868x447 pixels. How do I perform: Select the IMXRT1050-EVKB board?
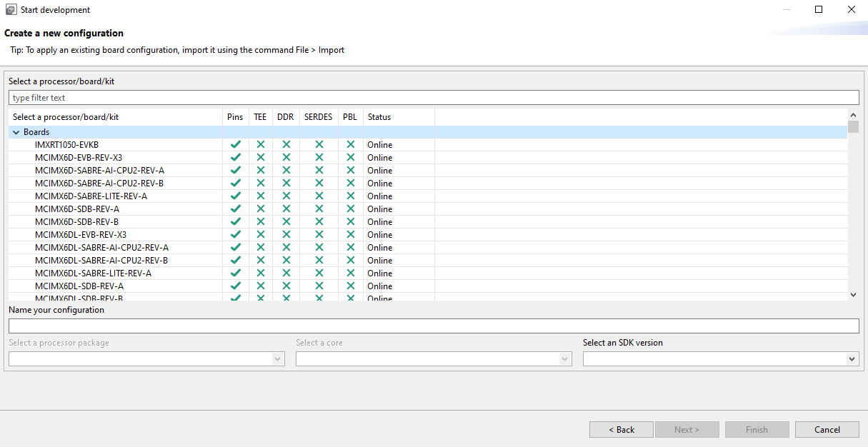(66, 144)
